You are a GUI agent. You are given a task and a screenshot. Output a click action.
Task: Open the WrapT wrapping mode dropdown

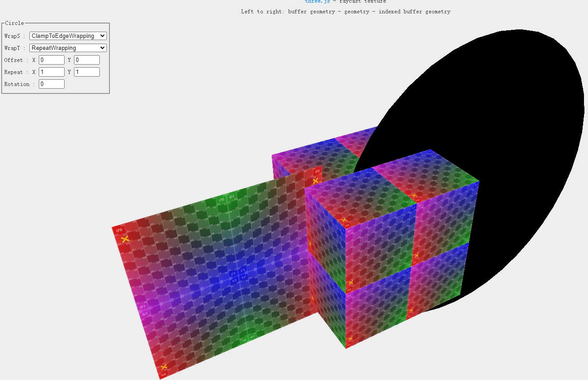point(68,48)
